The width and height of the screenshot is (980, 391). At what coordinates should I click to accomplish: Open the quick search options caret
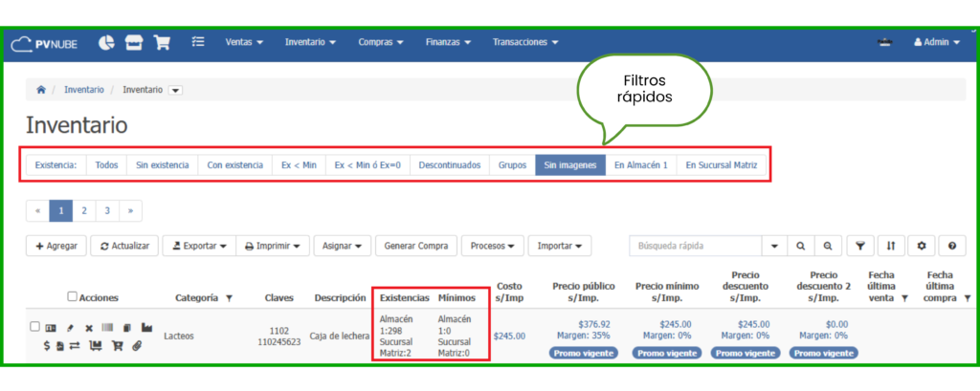775,246
